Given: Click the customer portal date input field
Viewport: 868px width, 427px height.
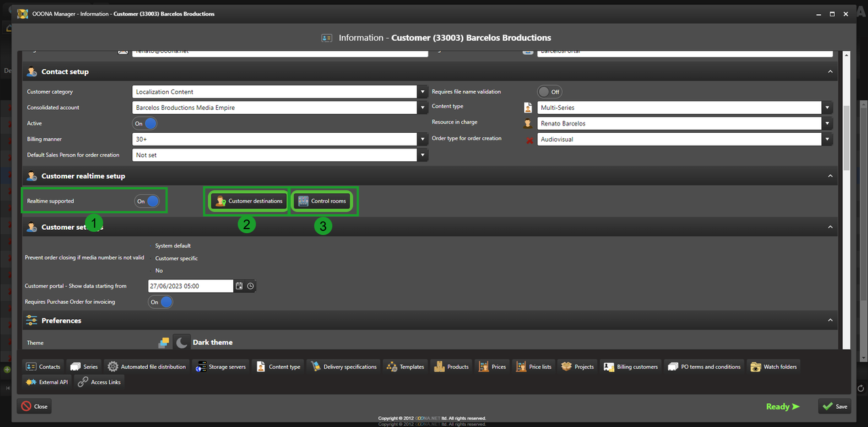Looking at the screenshot, I should pos(190,286).
